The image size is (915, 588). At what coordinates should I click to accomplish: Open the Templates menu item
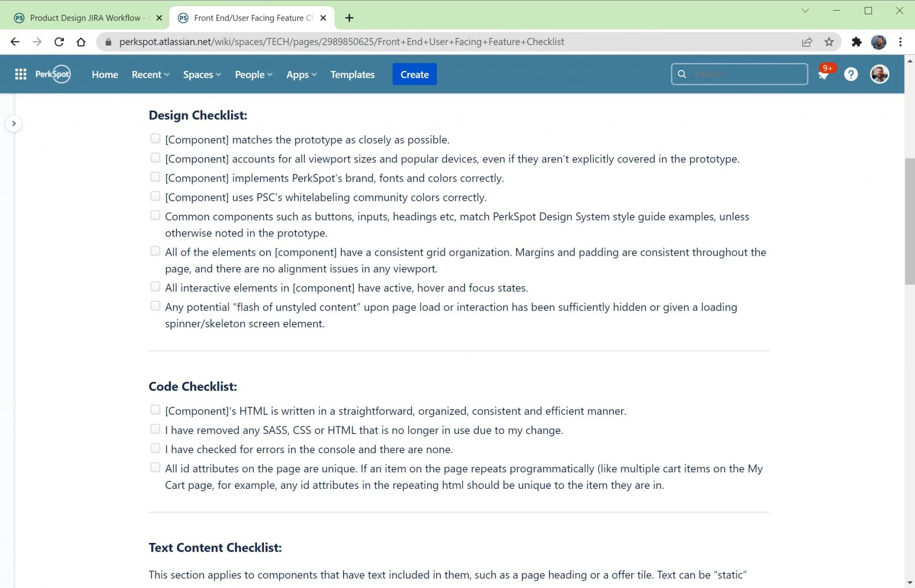click(352, 75)
